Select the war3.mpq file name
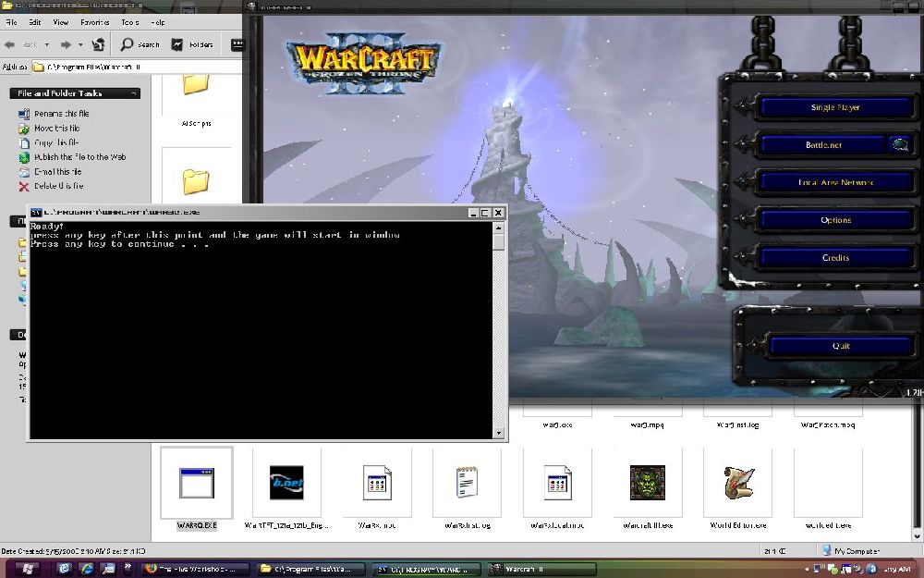The image size is (924, 578). pos(648,424)
